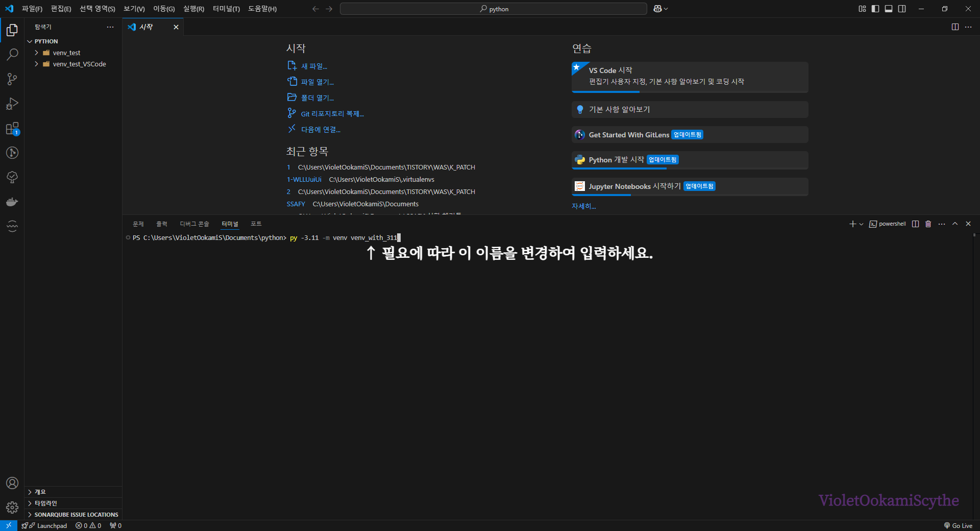Toggle primary side bar visibility

[875, 9]
